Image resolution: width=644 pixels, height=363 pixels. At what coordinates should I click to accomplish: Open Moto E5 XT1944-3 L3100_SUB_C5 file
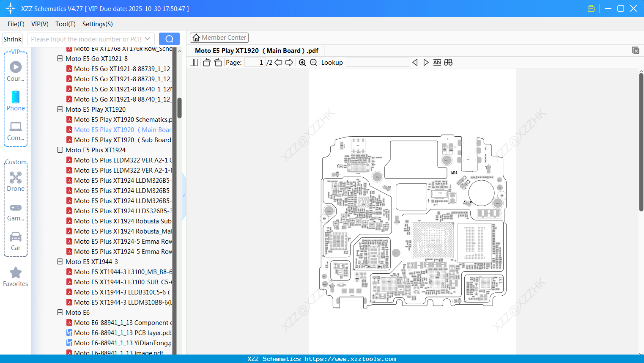[x=119, y=282]
